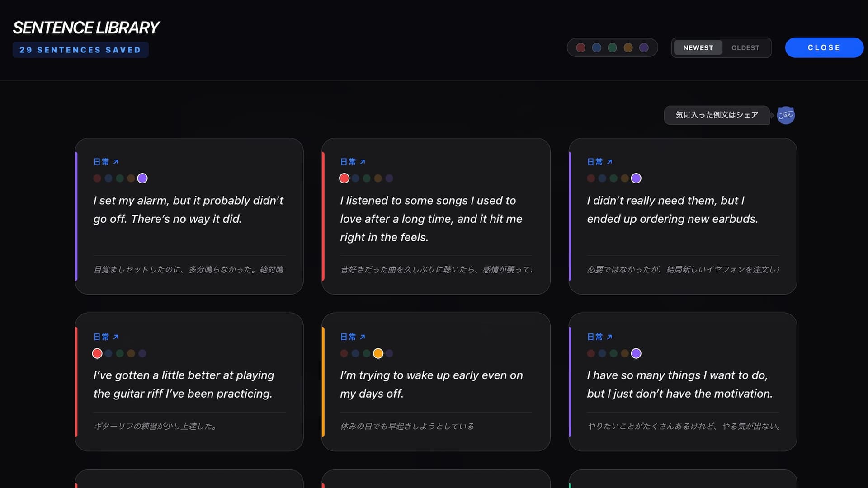Filter by the green color in header

[612, 47]
